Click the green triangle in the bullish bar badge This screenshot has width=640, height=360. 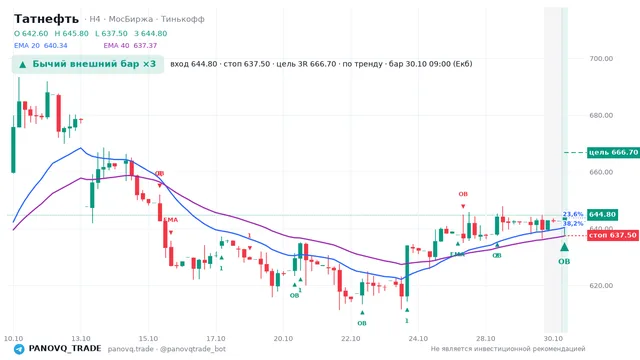pos(23,64)
